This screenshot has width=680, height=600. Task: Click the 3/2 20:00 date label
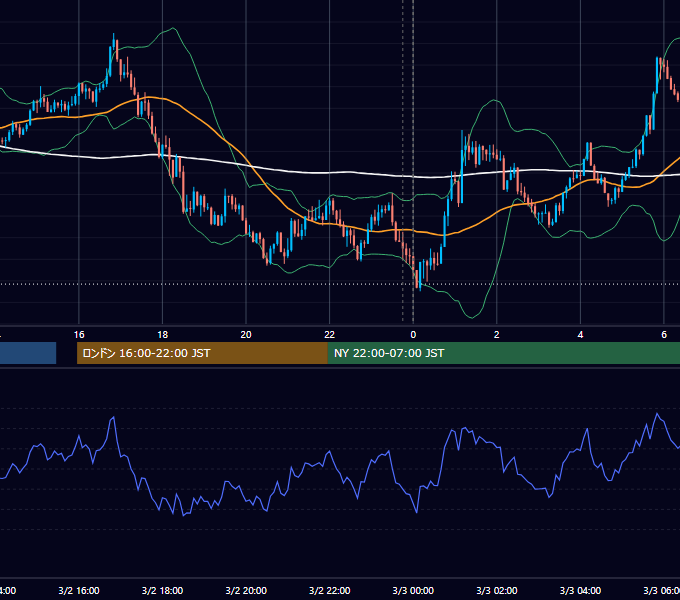[x=246, y=590]
